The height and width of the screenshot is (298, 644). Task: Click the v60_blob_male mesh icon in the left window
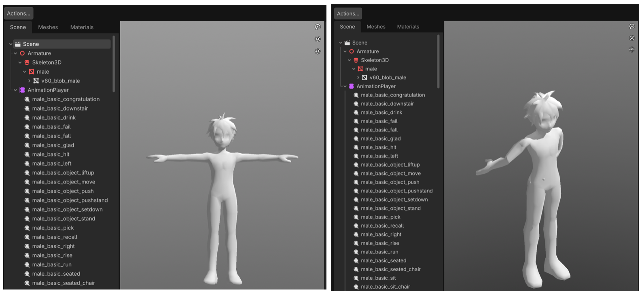tap(36, 81)
